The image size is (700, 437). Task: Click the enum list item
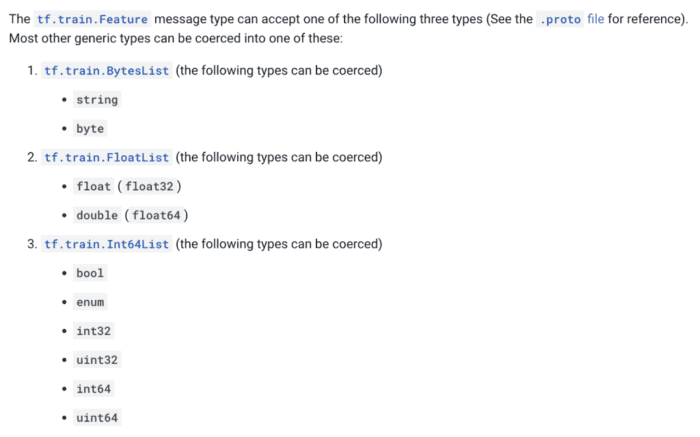tap(90, 302)
